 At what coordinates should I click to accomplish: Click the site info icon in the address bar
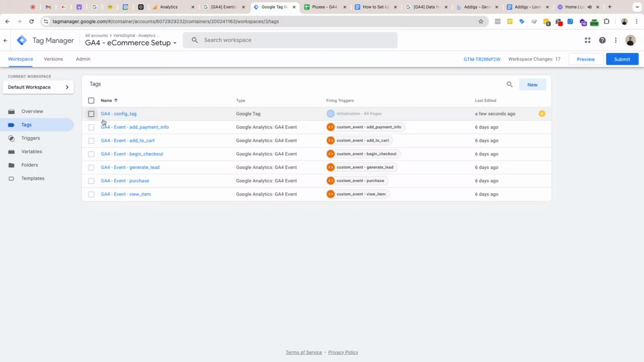tap(46, 22)
